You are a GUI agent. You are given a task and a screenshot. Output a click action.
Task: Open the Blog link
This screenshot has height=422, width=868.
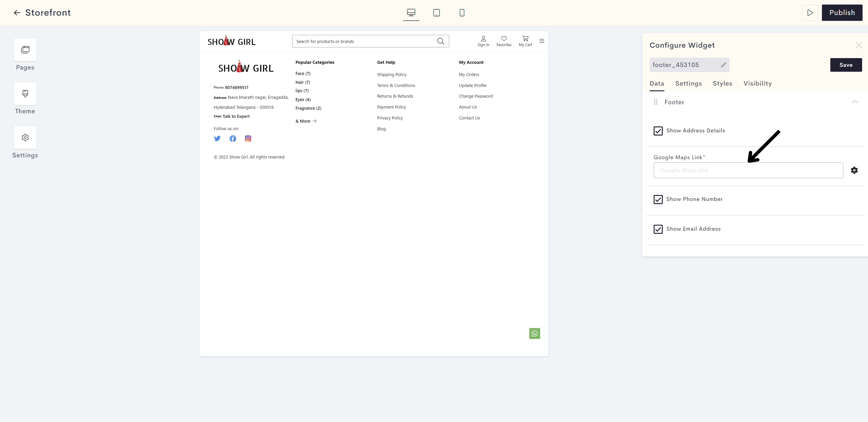click(x=381, y=129)
